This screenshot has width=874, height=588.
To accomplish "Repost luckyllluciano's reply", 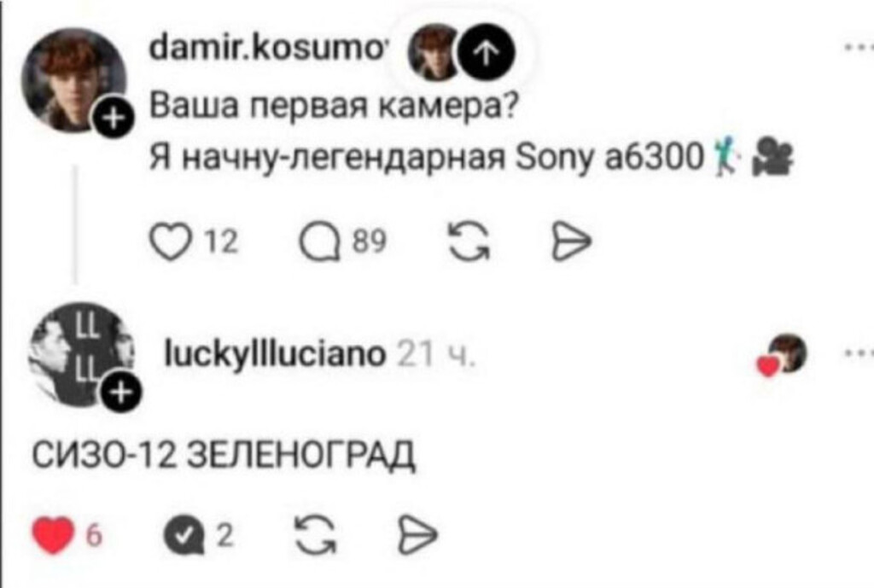I will [316, 535].
